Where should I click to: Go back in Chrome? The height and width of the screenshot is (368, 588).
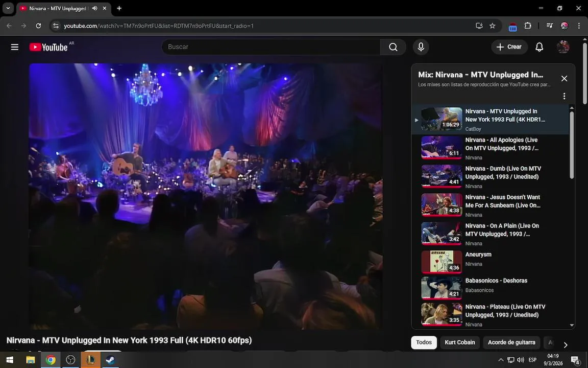click(9, 26)
